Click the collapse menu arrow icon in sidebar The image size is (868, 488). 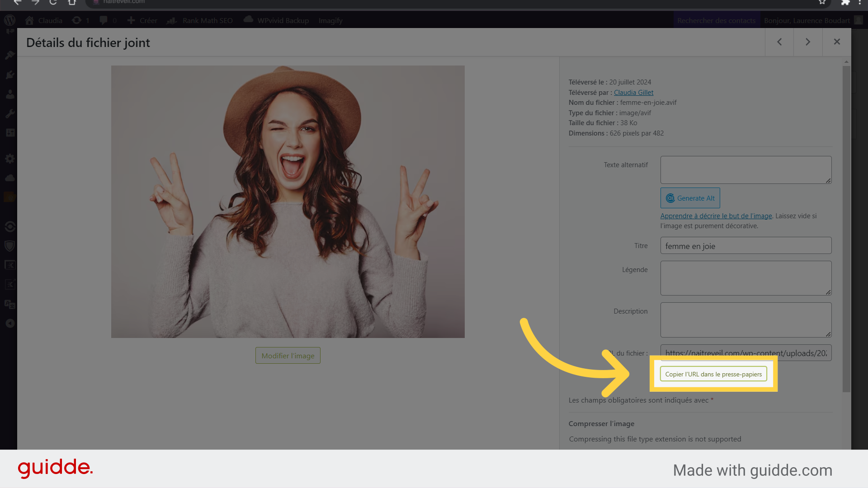(9, 324)
